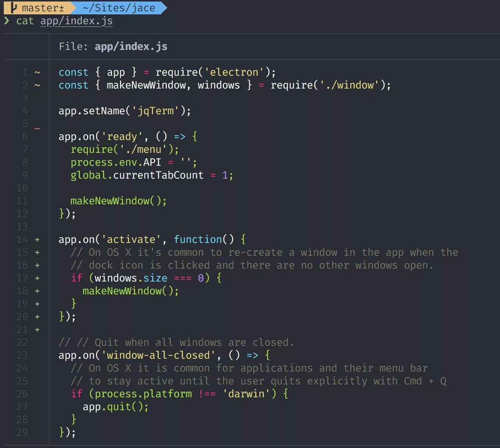Click the function keyword on line 14
This screenshot has width=500, height=448.
(198, 240)
